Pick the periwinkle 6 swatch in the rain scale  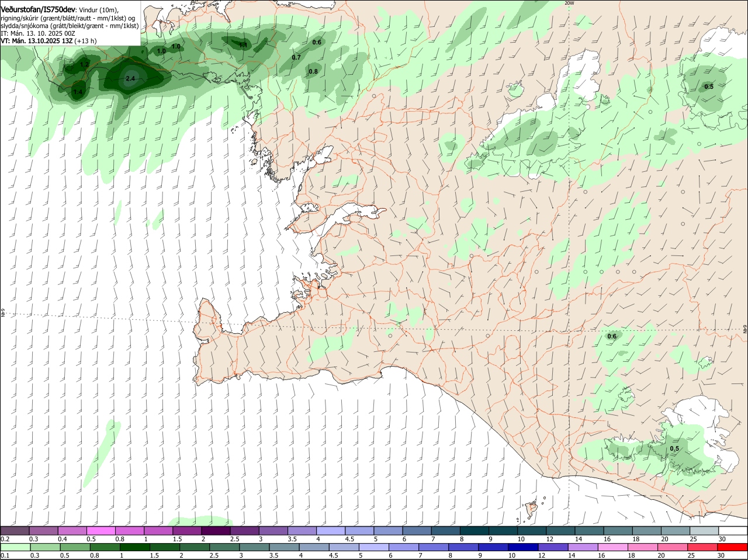(x=404, y=547)
